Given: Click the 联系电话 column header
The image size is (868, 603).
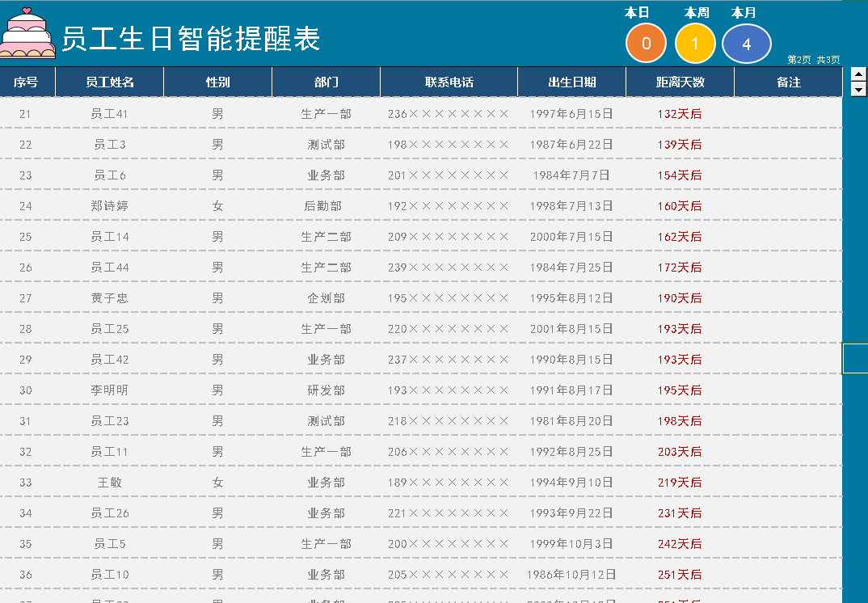Looking at the screenshot, I should (x=449, y=82).
